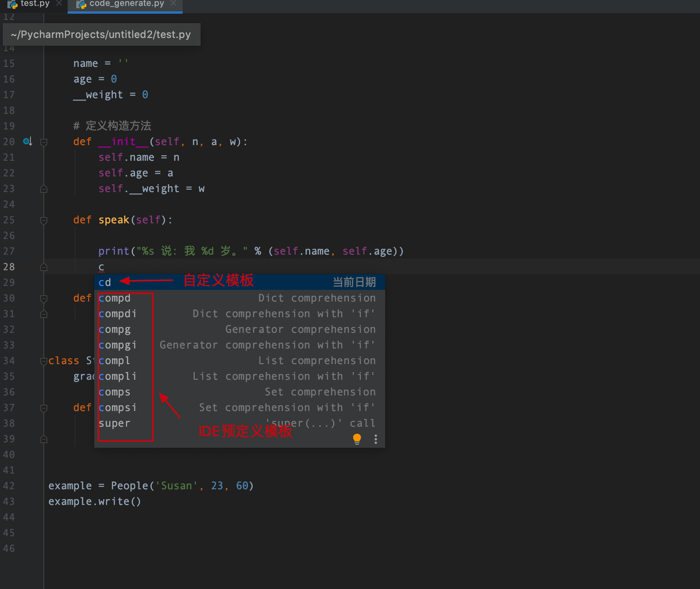
Task: Click the 'self.age = a' line
Action: pyautogui.click(x=136, y=173)
